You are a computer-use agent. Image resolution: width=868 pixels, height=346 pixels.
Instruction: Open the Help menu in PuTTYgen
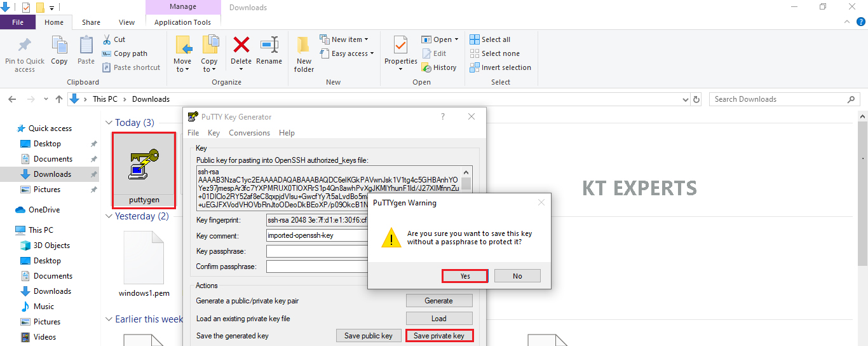click(x=287, y=133)
